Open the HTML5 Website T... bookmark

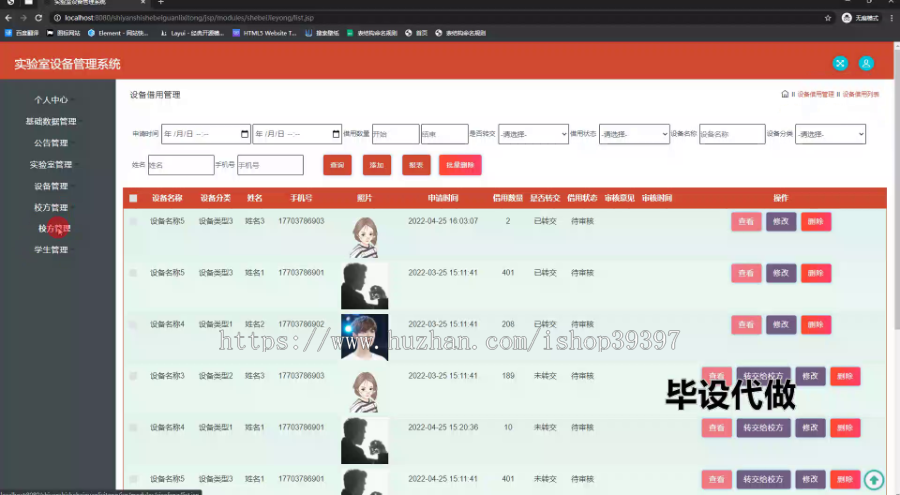pyautogui.click(x=264, y=33)
